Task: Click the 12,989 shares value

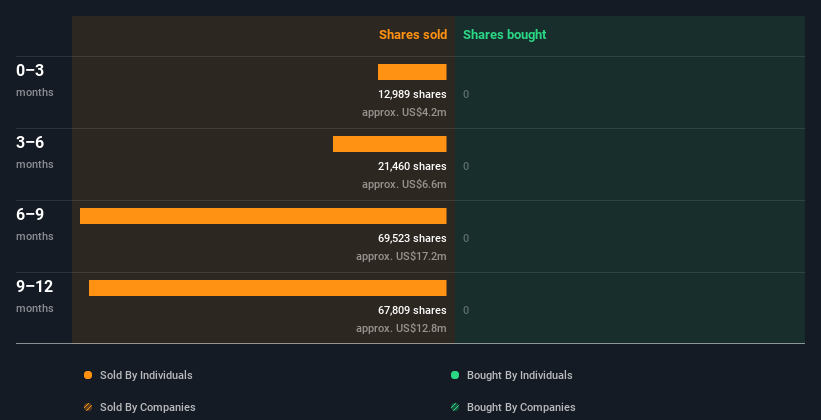Action: tap(412, 94)
